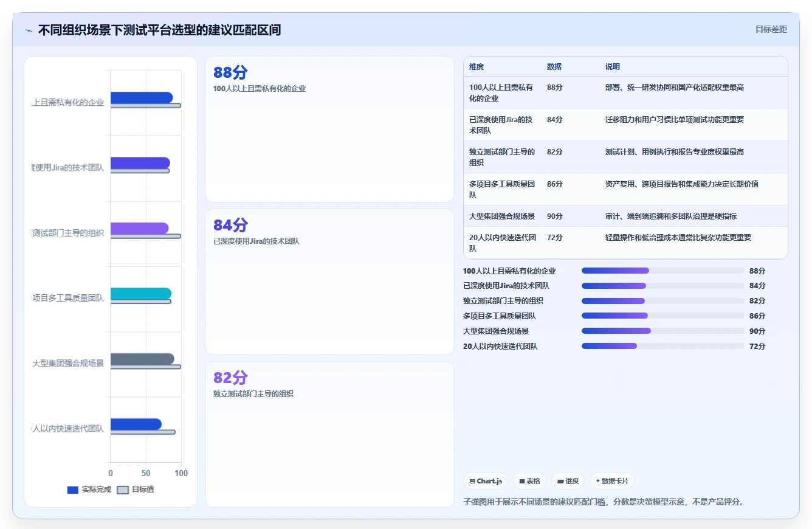812x529 pixels.
Task: Select table cell 90分
Action: point(555,216)
